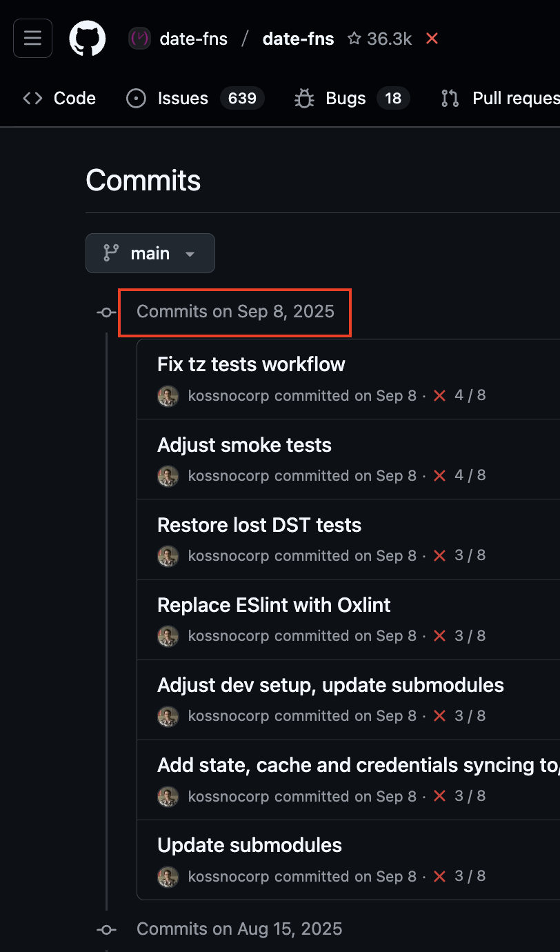
Task: Open the 'Adjust dev setup, update submodules' commit
Action: 330,685
